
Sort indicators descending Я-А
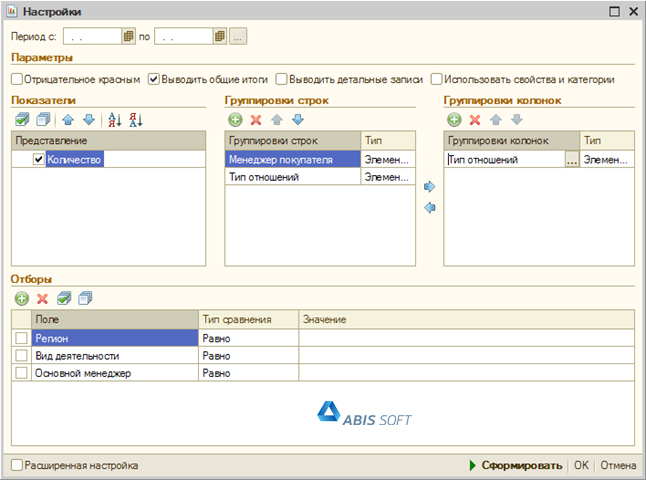(136, 120)
